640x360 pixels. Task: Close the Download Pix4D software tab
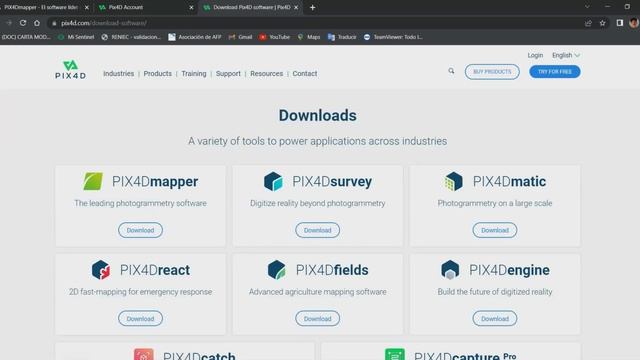coord(296,7)
